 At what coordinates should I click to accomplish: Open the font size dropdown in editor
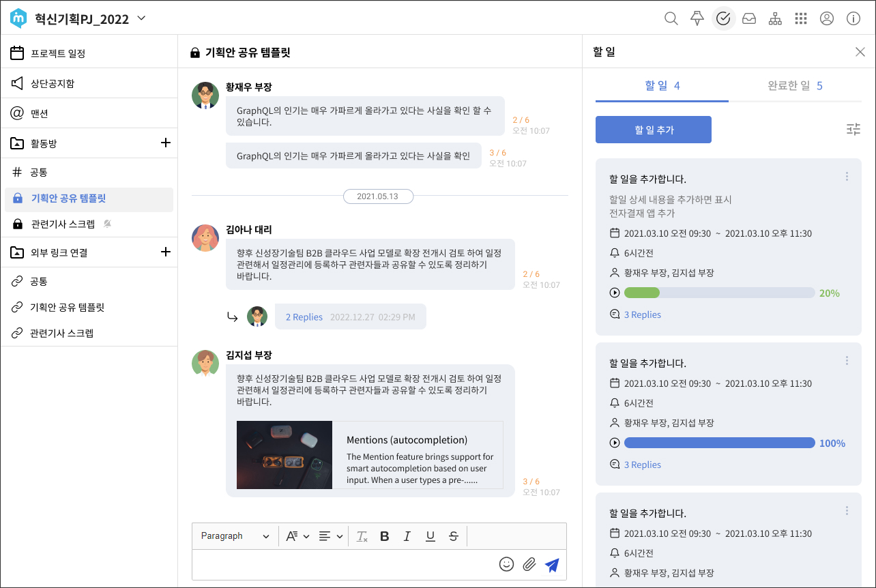point(297,536)
